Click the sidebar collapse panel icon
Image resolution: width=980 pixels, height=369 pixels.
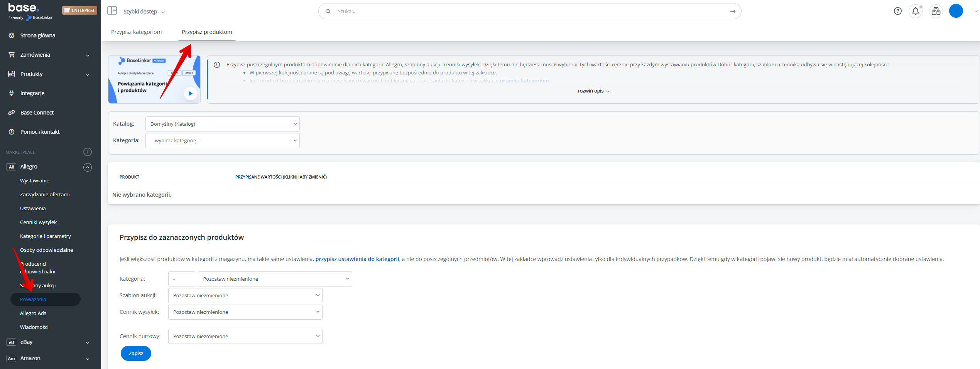pyautogui.click(x=112, y=11)
